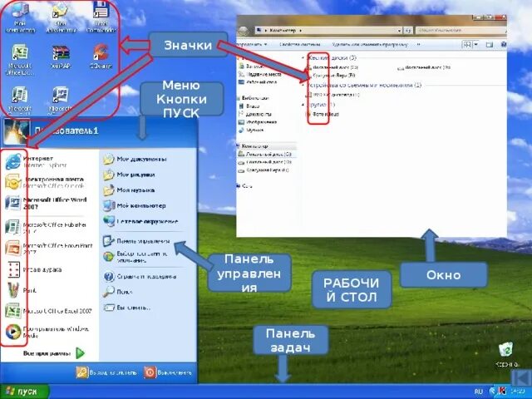Select the CCleaner desktop icon
This screenshot has height=399, width=532.
(x=101, y=57)
